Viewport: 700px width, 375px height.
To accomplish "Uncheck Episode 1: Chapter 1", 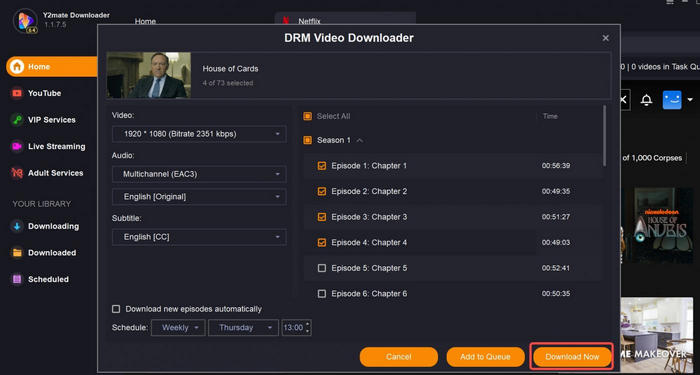I will coord(321,166).
